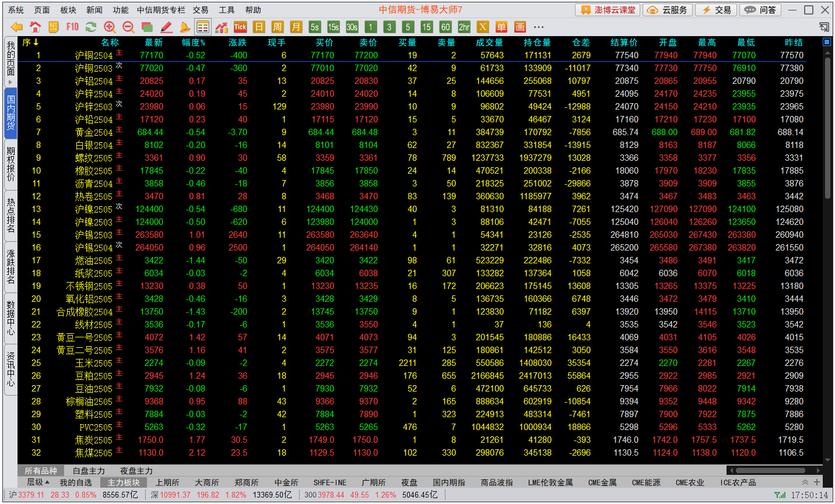This screenshot has height=504, width=835.
Task: Open the alert bell icon
Action: (x=184, y=27)
